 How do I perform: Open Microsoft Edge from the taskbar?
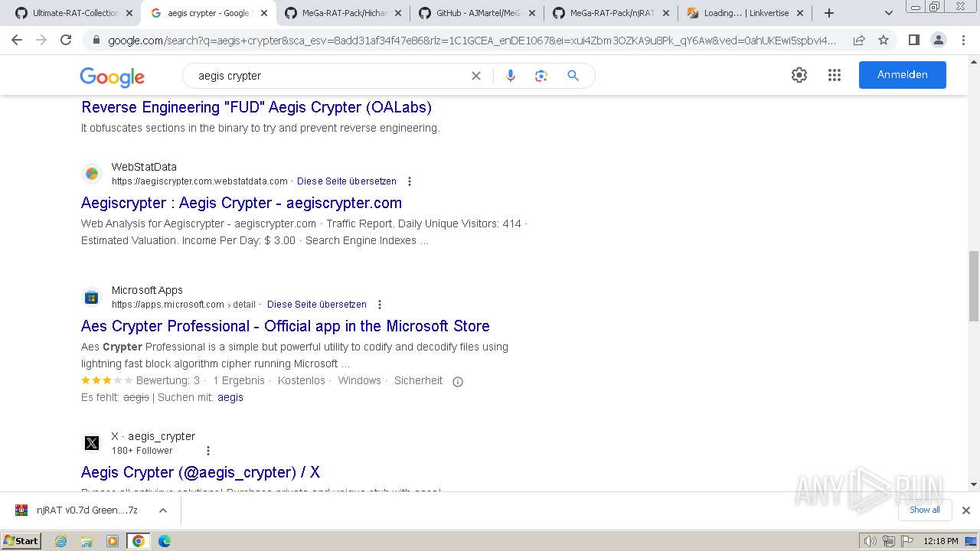pos(164,541)
